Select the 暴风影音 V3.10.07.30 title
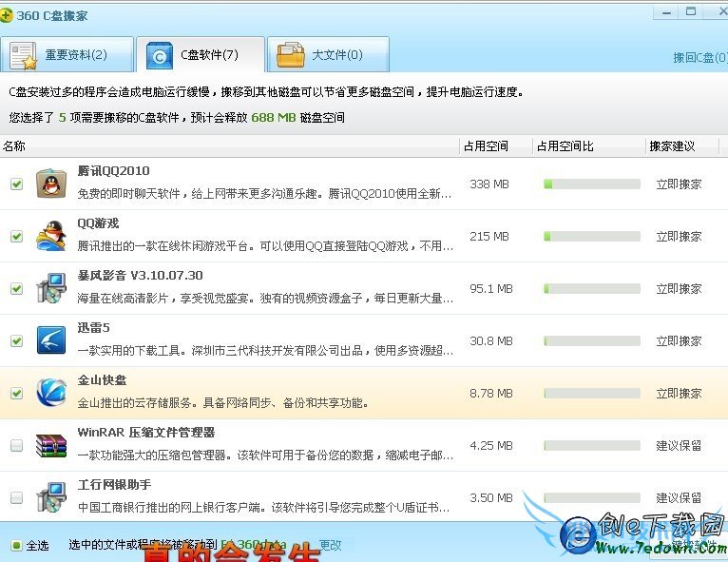Viewport: 728px width, 562px height. (x=141, y=276)
